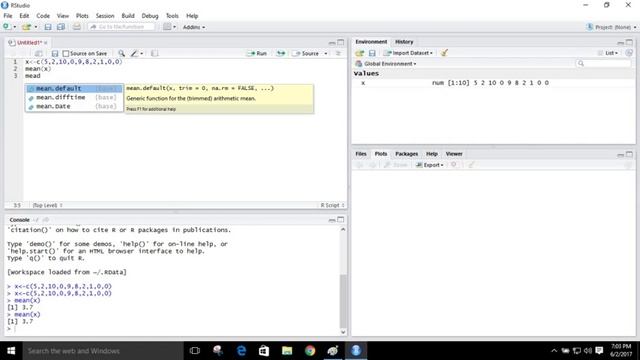
Task: Click the Environment search field
Action: (603, 64)
